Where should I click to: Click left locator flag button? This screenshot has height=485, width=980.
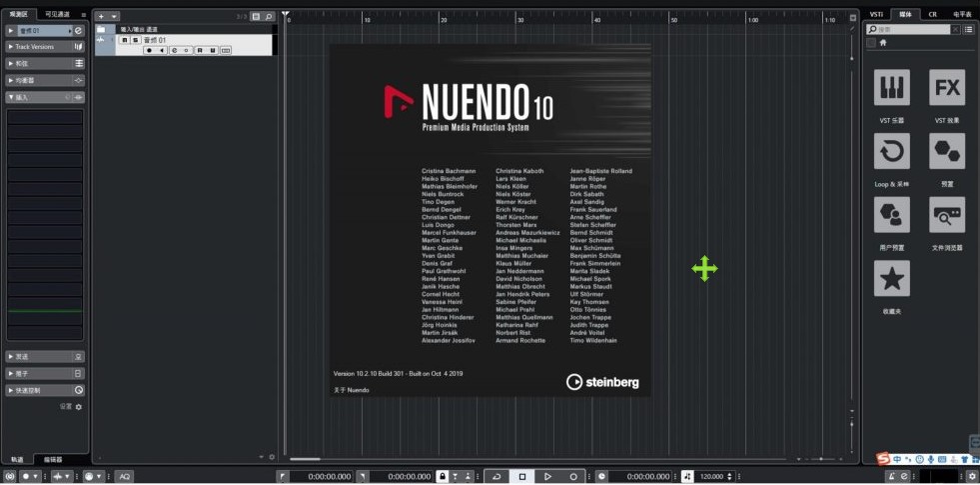click(x=283, y=476)
